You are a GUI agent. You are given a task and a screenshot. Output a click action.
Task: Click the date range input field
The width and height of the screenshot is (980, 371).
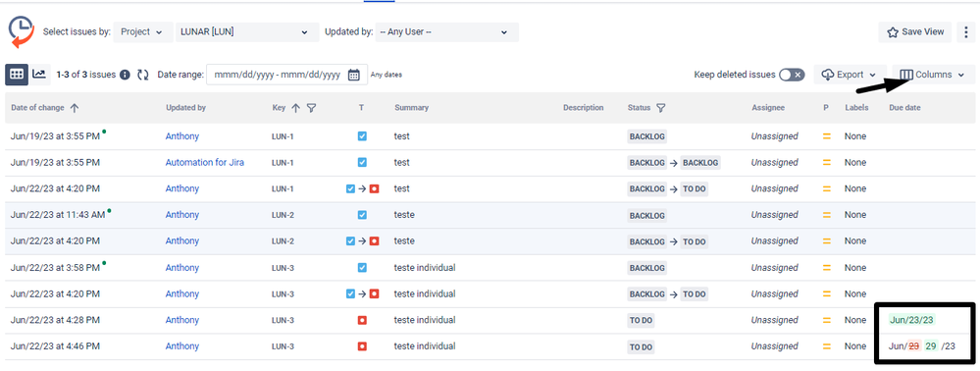pos(286,75)
